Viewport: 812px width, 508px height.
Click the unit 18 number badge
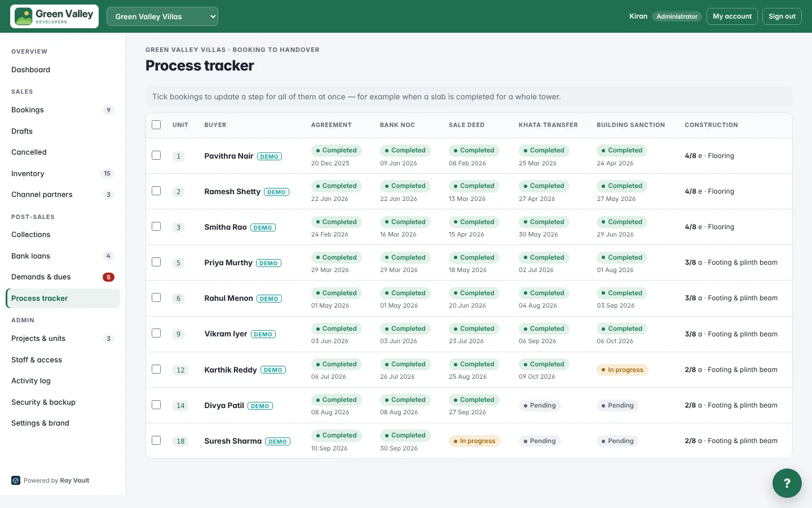[x=180, y=441]
